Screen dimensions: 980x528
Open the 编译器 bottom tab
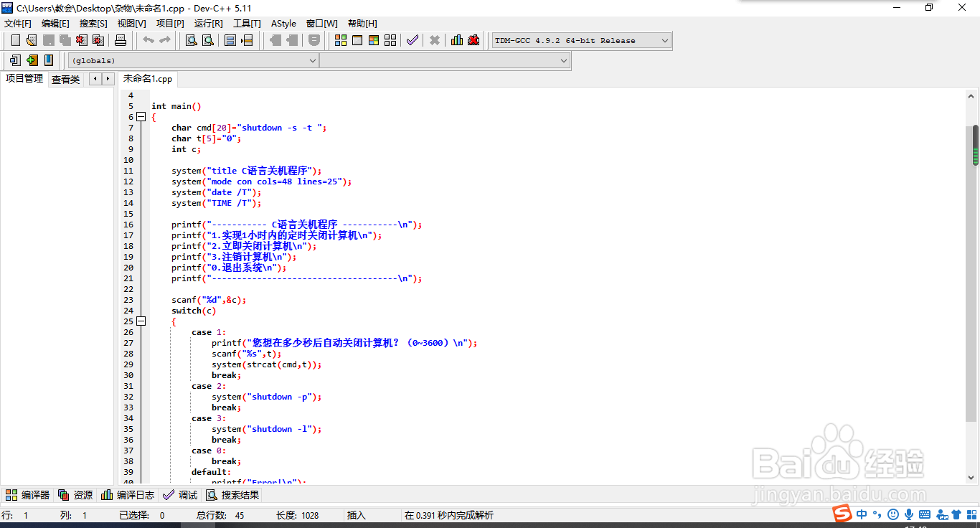coord(28,495)
